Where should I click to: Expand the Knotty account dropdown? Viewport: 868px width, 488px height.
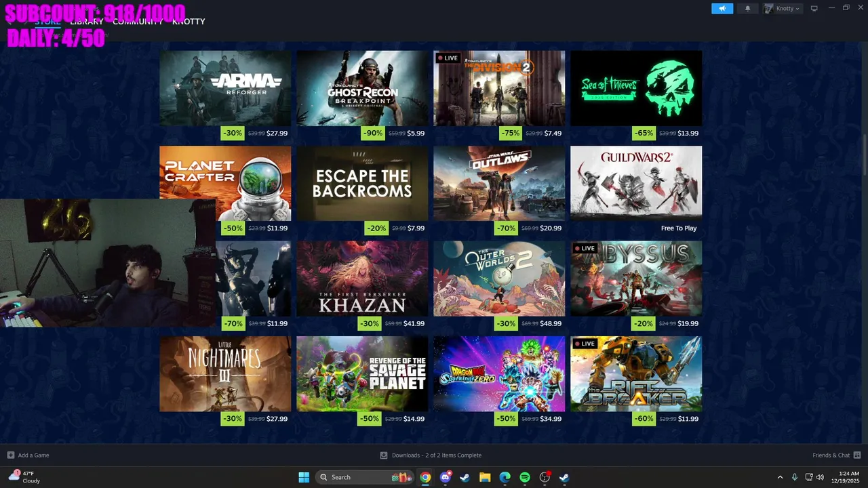[783, 8]
